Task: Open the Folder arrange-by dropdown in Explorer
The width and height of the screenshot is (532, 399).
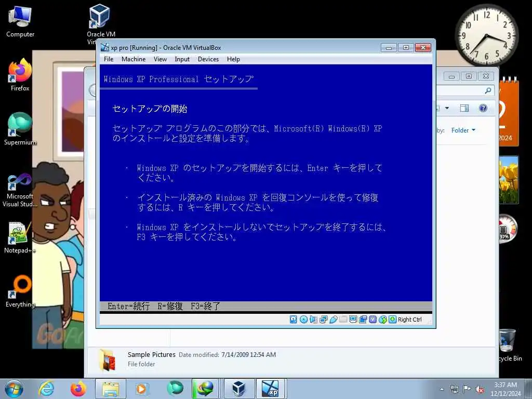Action: click(463, 130)
